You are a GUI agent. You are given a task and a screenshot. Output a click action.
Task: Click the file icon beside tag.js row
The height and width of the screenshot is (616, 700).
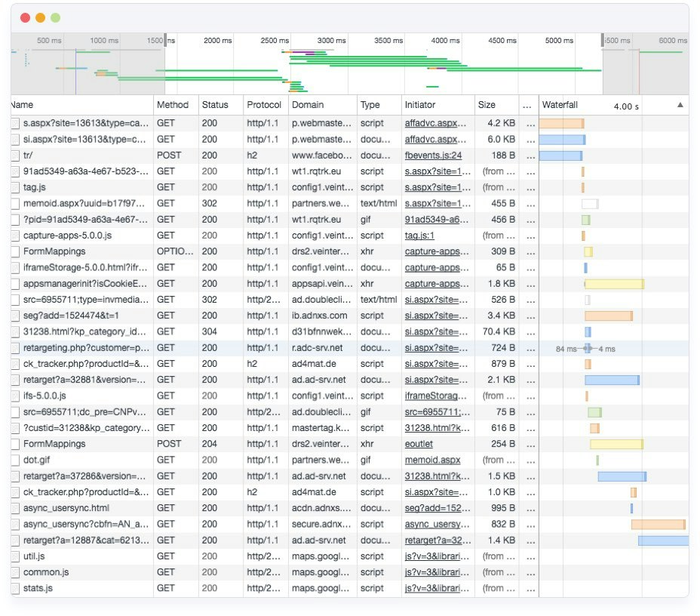click(x=16, y=188)
